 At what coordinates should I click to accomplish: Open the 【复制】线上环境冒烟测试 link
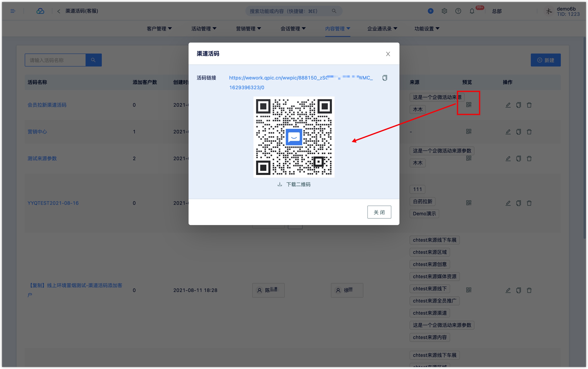click(75, 290)
